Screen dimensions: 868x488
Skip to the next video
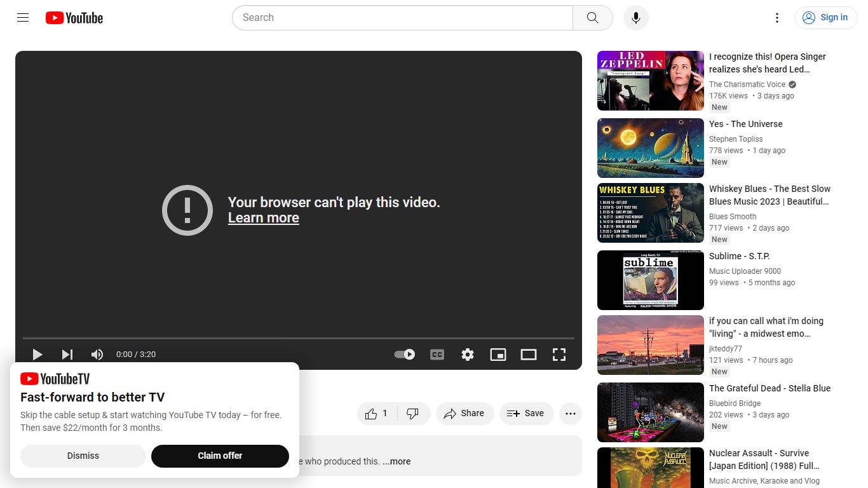click(67, 355)
